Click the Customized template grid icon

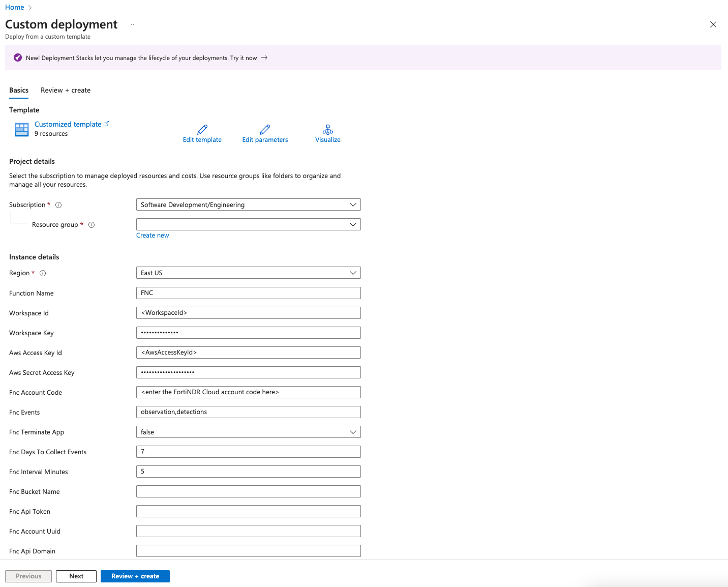pos(21,129)
